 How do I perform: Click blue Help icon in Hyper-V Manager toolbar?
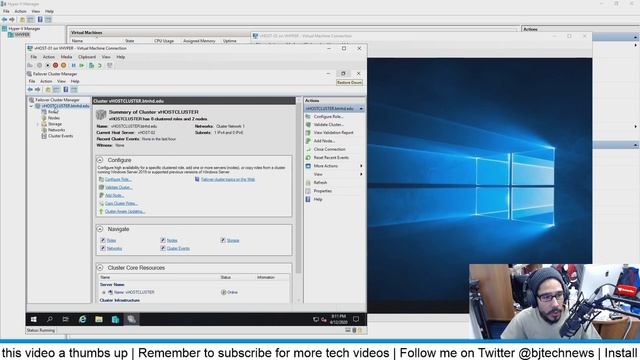point(40,20)
